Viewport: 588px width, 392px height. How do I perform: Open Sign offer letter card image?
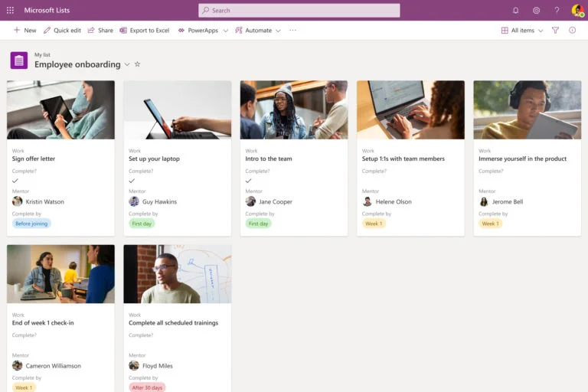(60, 110)
